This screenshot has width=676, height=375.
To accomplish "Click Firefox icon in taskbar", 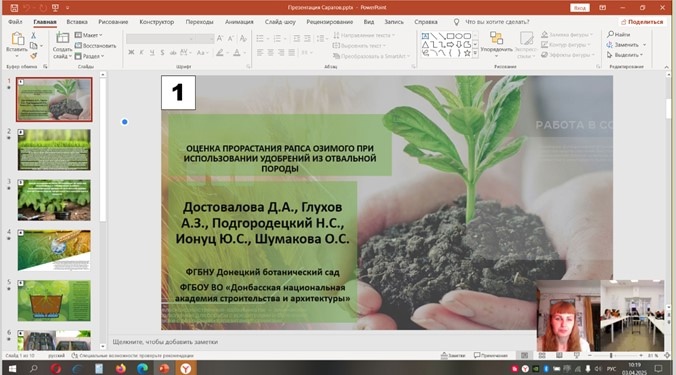I will tap(120, 369).
